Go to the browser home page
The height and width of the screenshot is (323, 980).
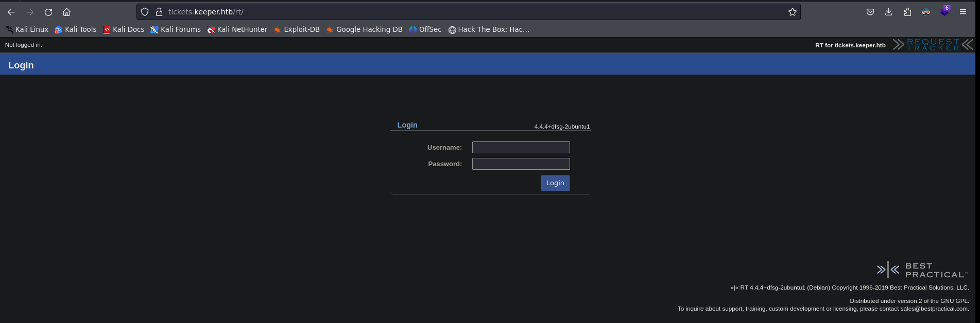(x=66, y=12)
